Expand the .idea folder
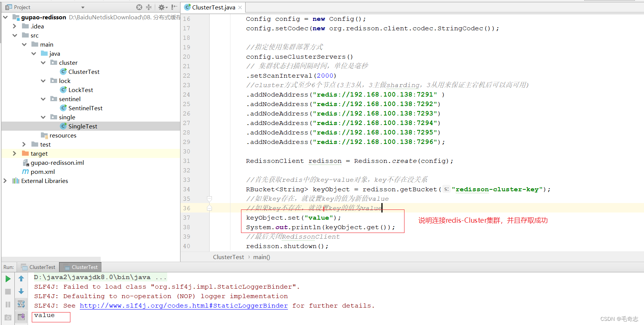Viewport: 644px width, 325px height. point(15,26)
